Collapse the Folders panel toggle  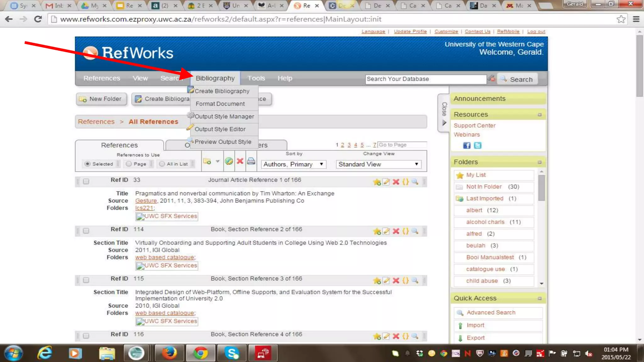(539, 162)
